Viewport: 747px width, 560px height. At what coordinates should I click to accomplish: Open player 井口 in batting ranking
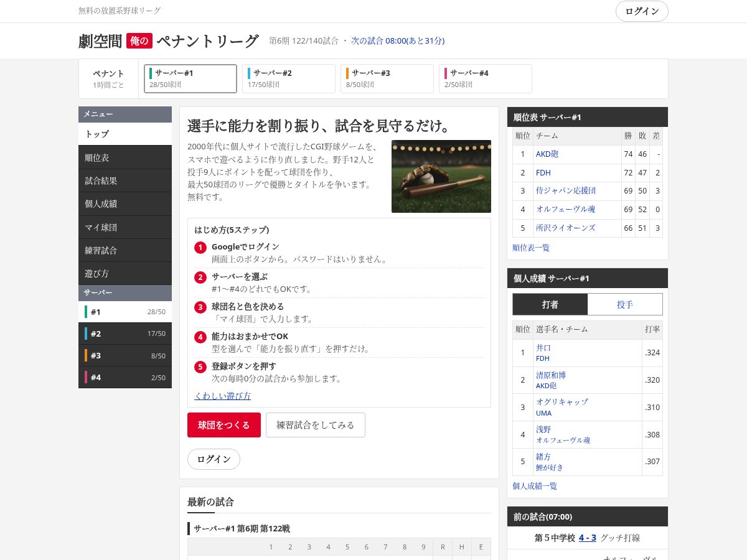click(x=543, y=348)
